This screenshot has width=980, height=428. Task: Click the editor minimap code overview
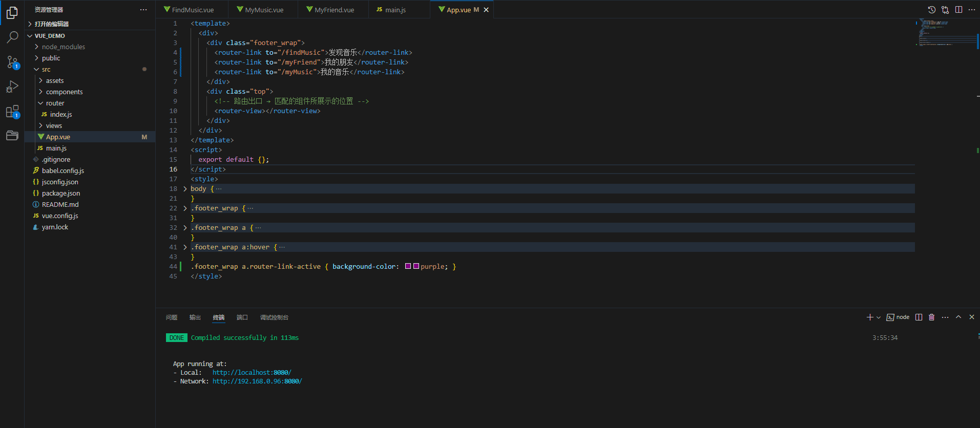coord(946,33)
